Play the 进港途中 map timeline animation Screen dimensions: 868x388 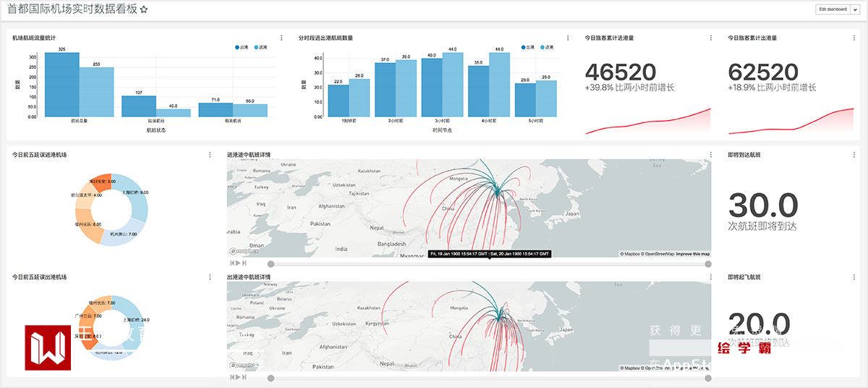237,263
